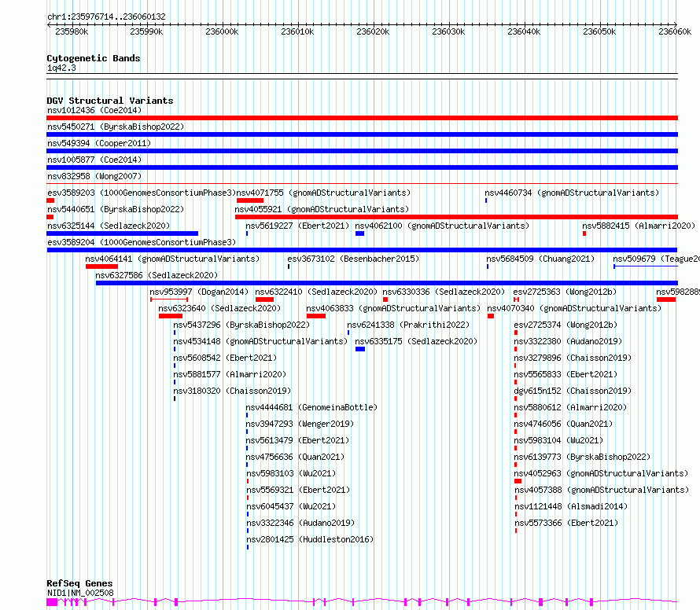This screenshot has height=610, width=700.
Task: Click nsv3947293 (Wenger2019) label
Action: click(300, 424)
